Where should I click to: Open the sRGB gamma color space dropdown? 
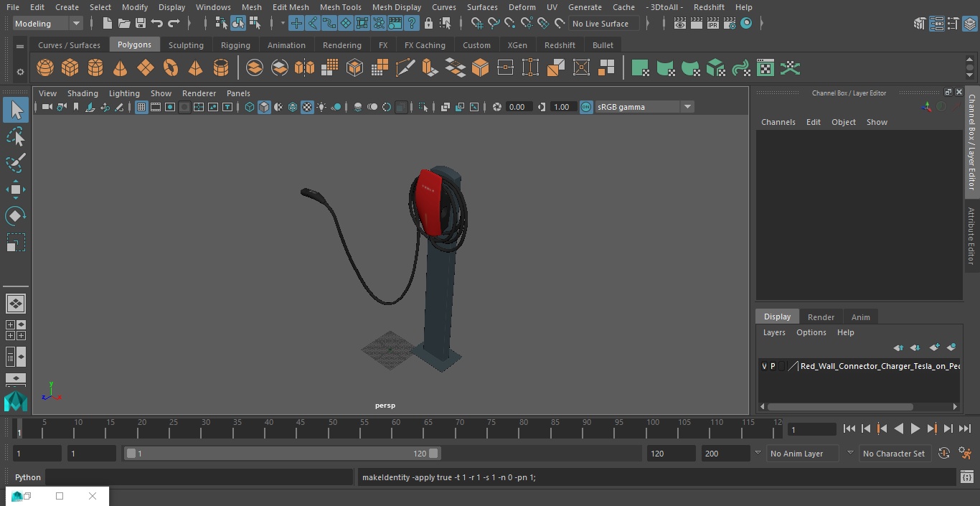tap(644, 107)
